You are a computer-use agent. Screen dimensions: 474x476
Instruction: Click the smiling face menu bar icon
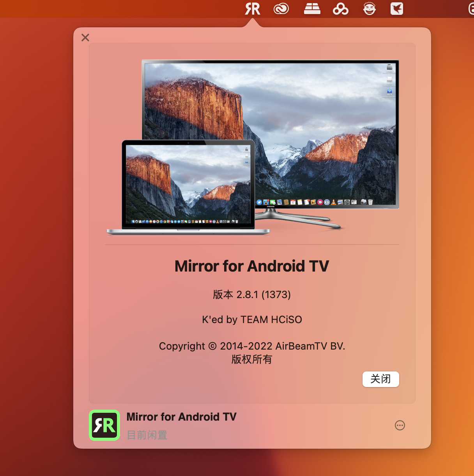click(x=369, y=9)
